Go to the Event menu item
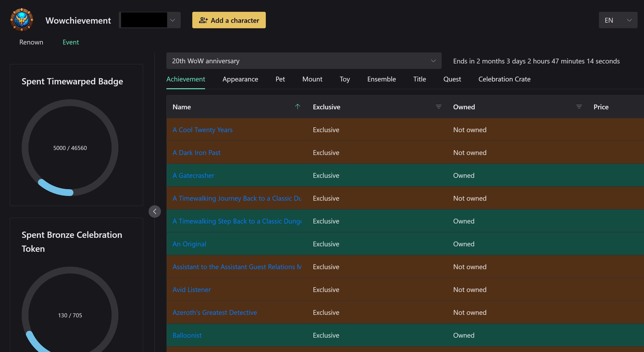The height and width of the screenshot is (352, 644). point(71,42)
